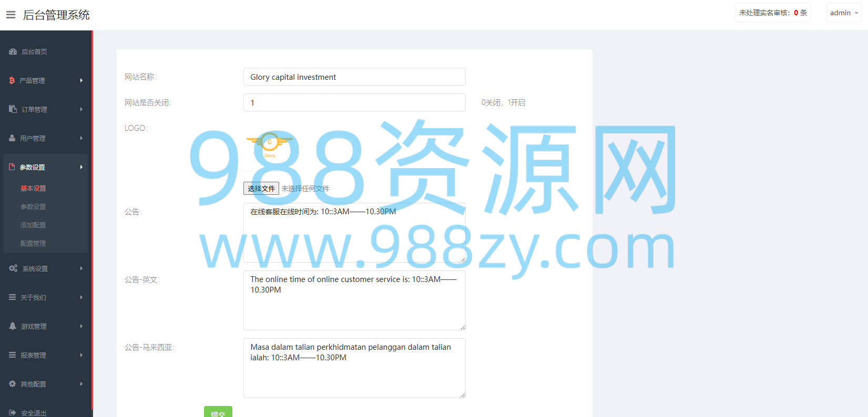Screen dimensions: 868x417
Task: Expand the 产品管理 submenu arrow
Action: (81, 80)
